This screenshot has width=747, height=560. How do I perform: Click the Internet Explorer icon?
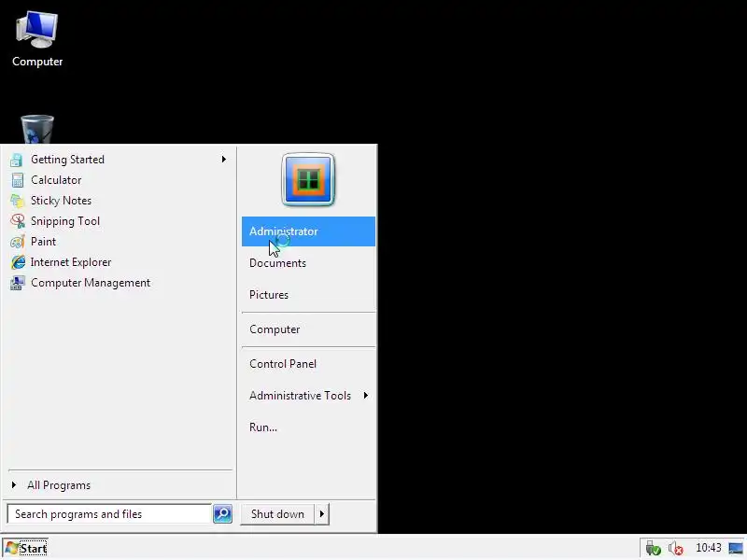pos(17,262)
